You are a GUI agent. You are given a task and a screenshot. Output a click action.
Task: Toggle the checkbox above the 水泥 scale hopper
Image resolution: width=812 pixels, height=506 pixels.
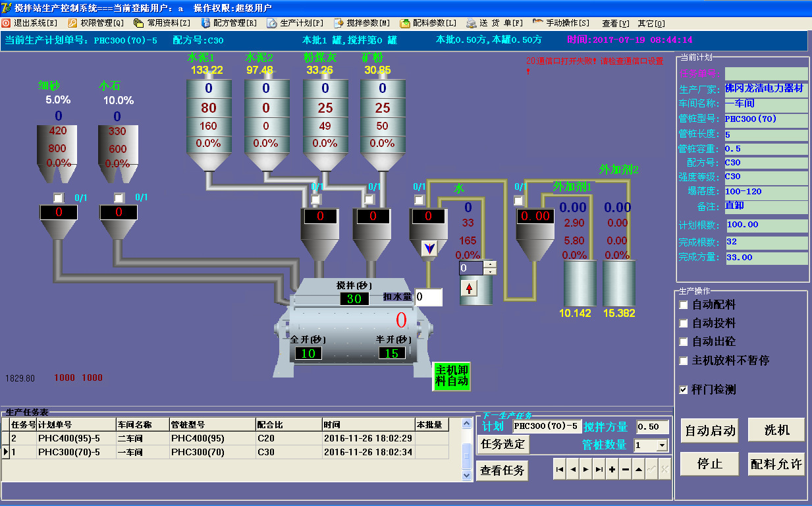coord(316,200)
